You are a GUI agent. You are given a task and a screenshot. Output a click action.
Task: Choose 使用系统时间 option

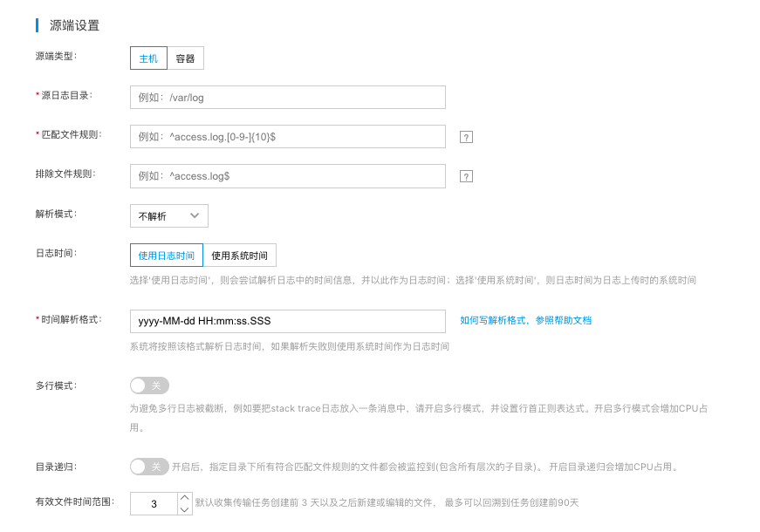(239, 256)
